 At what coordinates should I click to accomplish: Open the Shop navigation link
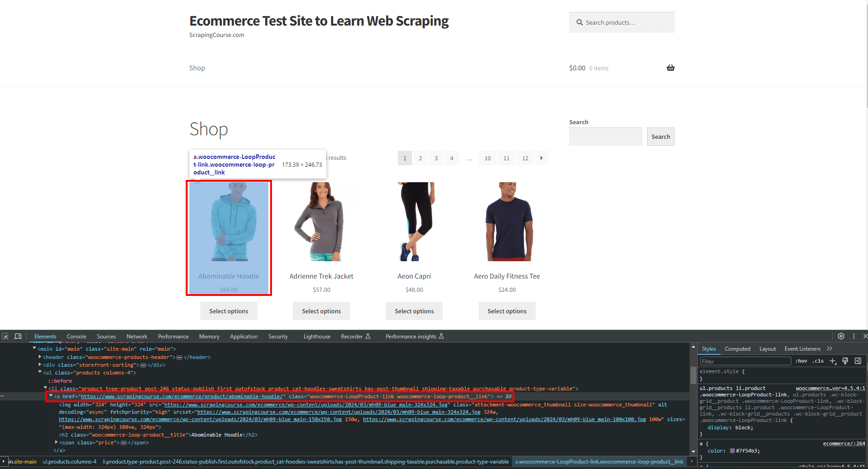pyautogui.click(x=197, y=68)
